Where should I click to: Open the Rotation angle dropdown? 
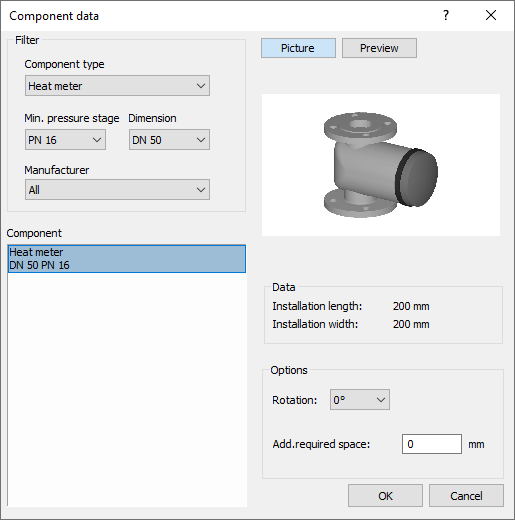click(360, 399)
